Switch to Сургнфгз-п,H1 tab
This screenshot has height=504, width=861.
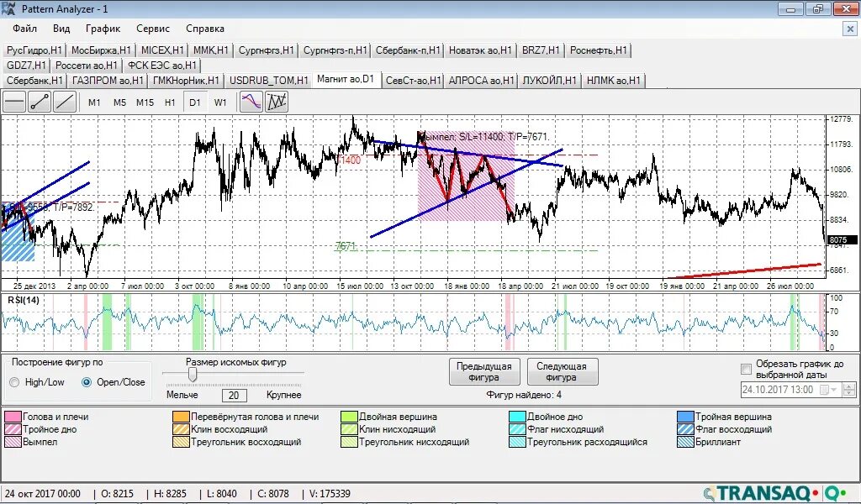[335, 50]
